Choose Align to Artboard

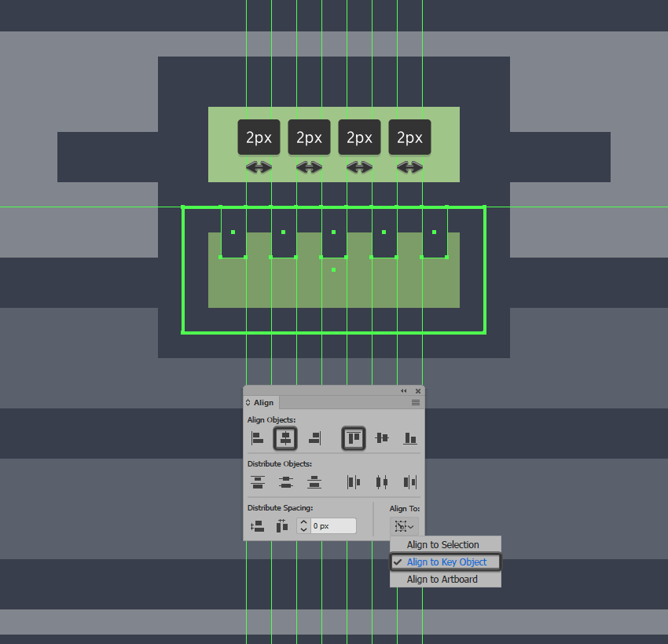pos(445,580)
